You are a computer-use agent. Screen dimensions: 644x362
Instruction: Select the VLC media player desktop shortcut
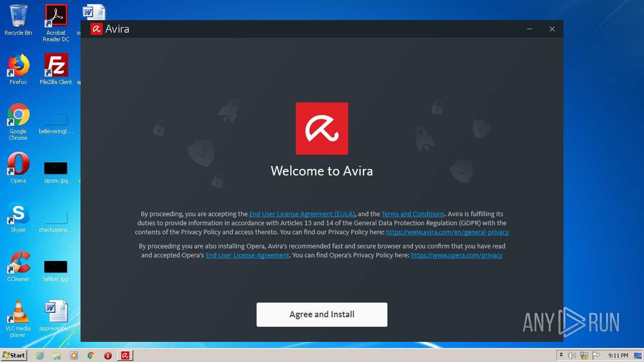(18, 319)
